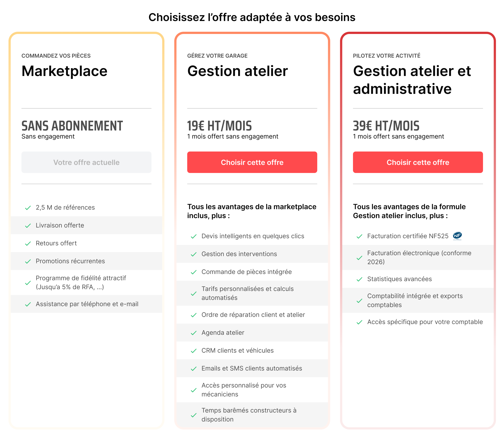The width and height of the screenshot is (504, 438).
Task: Click checkmark next to Promotions récurrentes
Action: click(x=28, y=261)
